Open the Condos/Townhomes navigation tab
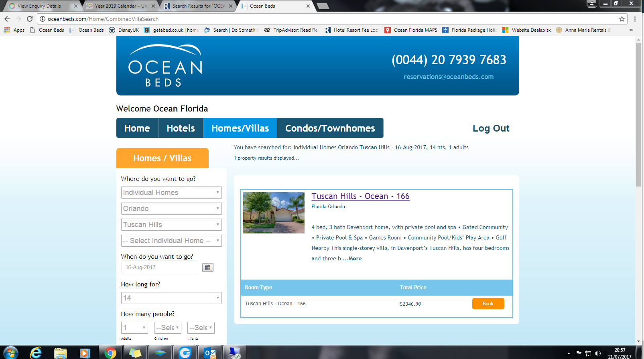This screenshot has height=359, width=644. coord(330,128)
